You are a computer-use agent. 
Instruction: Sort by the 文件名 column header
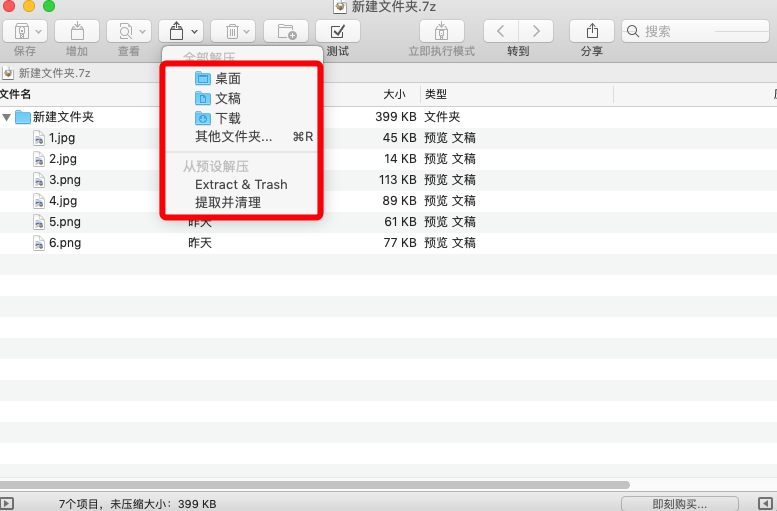16,94
